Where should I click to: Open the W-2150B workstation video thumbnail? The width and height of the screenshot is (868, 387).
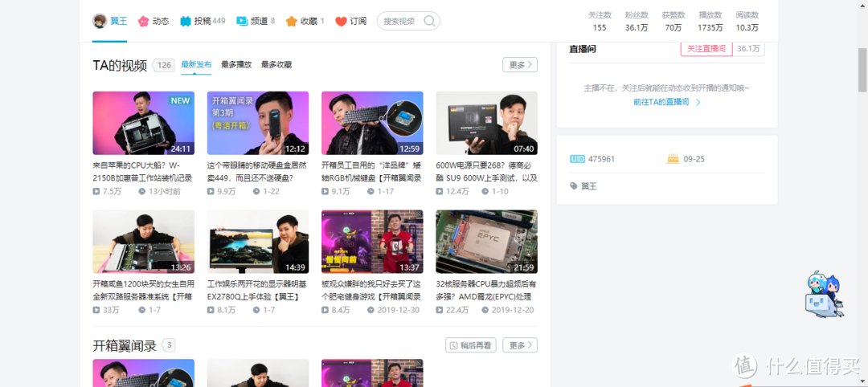click(x=143, y=123)
